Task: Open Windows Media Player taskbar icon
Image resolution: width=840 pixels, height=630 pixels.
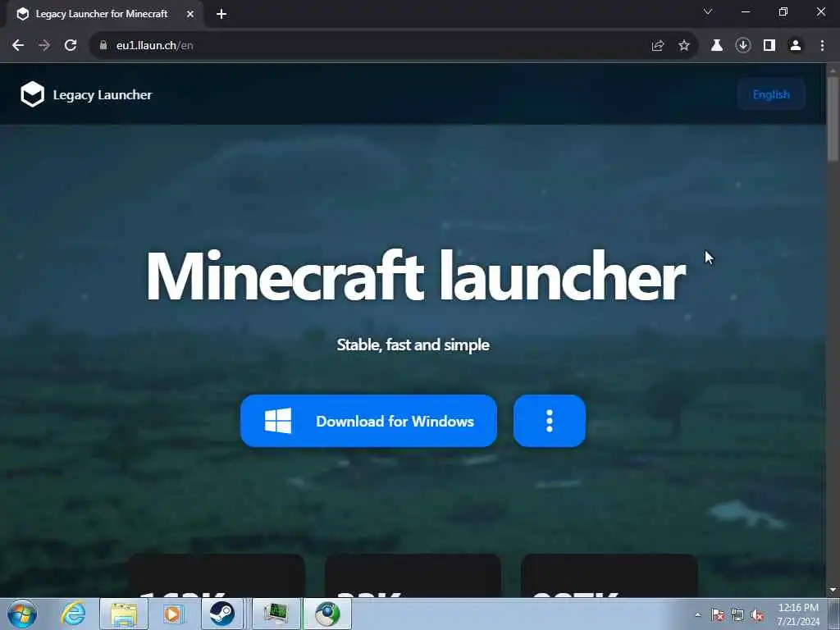Action: tap(173, 614)
